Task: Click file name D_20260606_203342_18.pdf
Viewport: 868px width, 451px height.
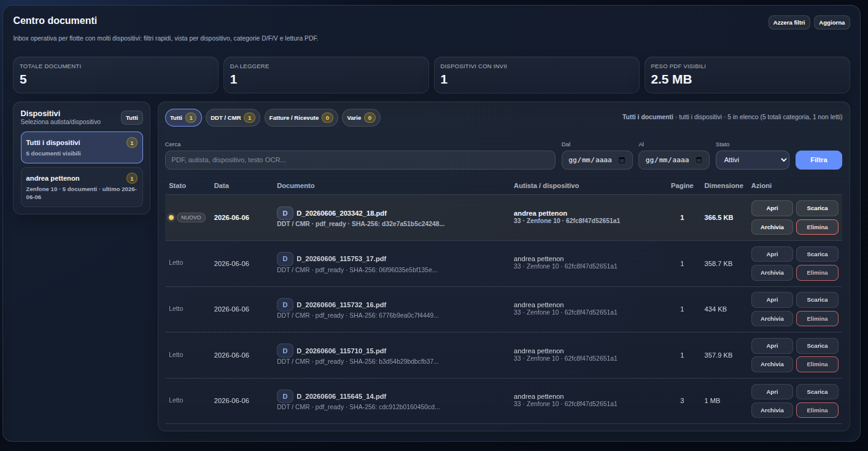Action: (x=341, y=213)
